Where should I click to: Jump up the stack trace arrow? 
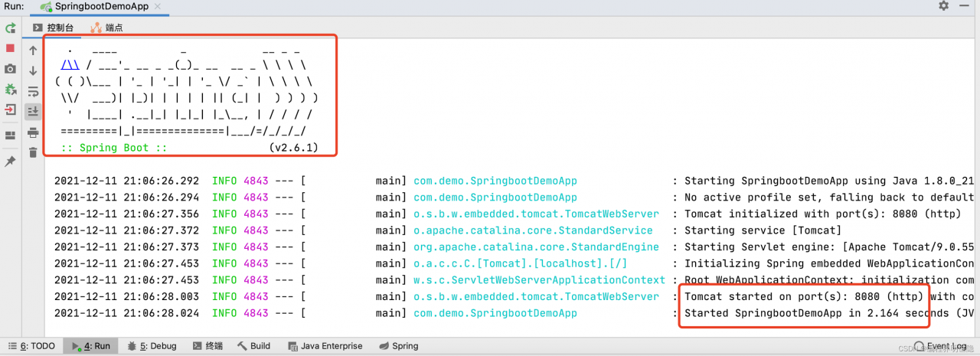click(33, 51)
